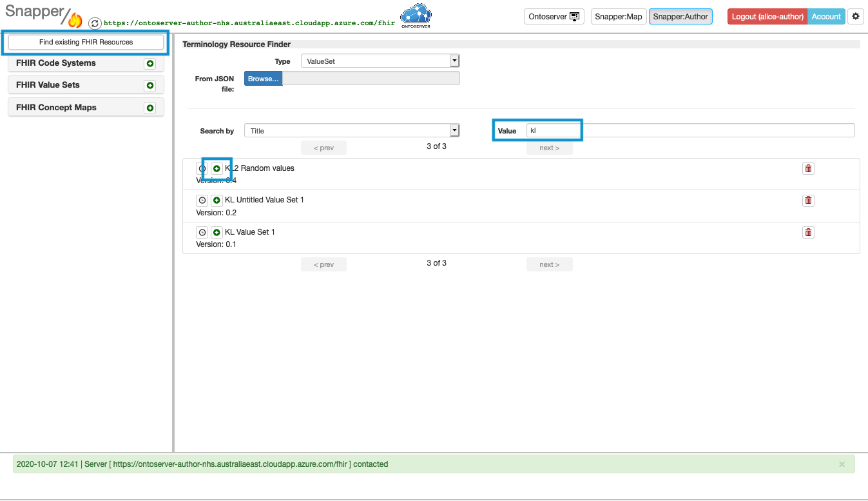Image resolution: width=868 pixels, height=501 pixels.
Task: Select KL2 Random values title text
Action: pos(260,168)
